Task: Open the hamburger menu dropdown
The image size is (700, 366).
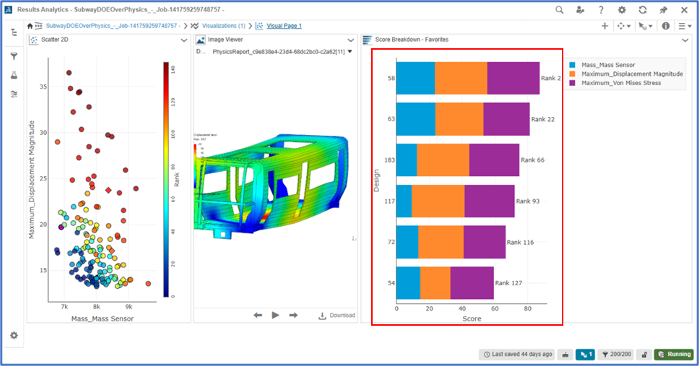Action: pyautogui.click(x=685, y=26)
